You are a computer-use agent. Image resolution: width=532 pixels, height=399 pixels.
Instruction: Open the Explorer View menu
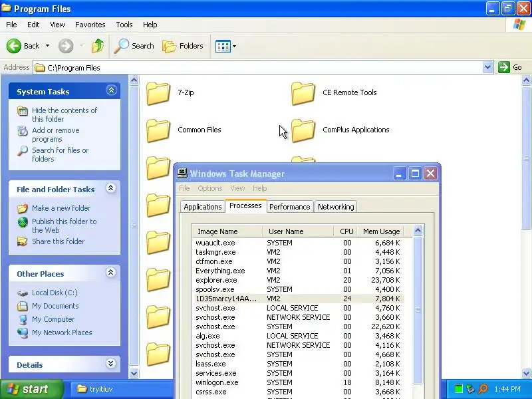57,25
